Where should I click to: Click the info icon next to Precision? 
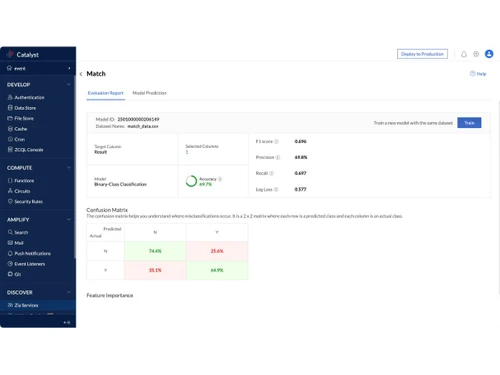point(278,157)
